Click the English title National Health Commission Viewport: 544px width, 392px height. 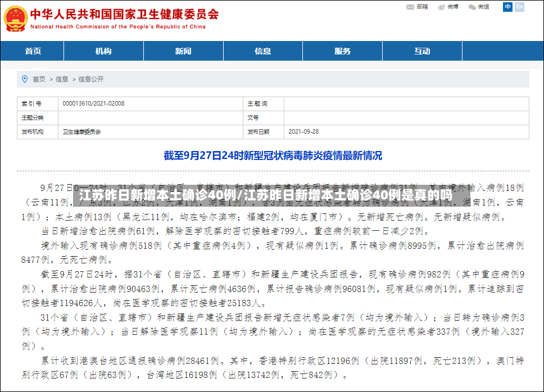[x=118, y=27]
